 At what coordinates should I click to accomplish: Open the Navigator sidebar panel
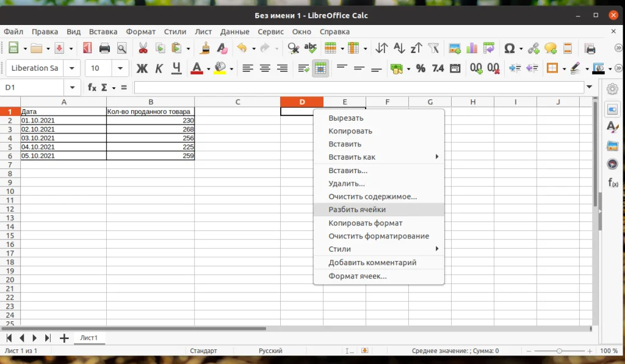point(612,163)
